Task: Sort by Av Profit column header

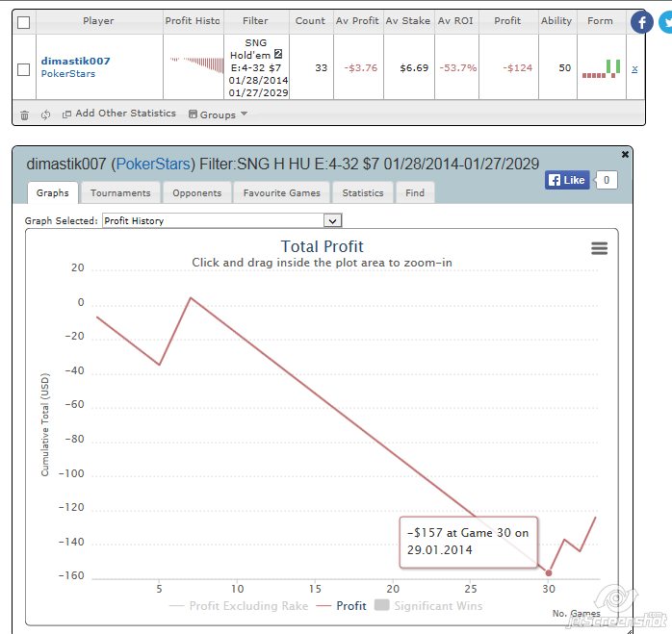Action: [x=357, y=21]
